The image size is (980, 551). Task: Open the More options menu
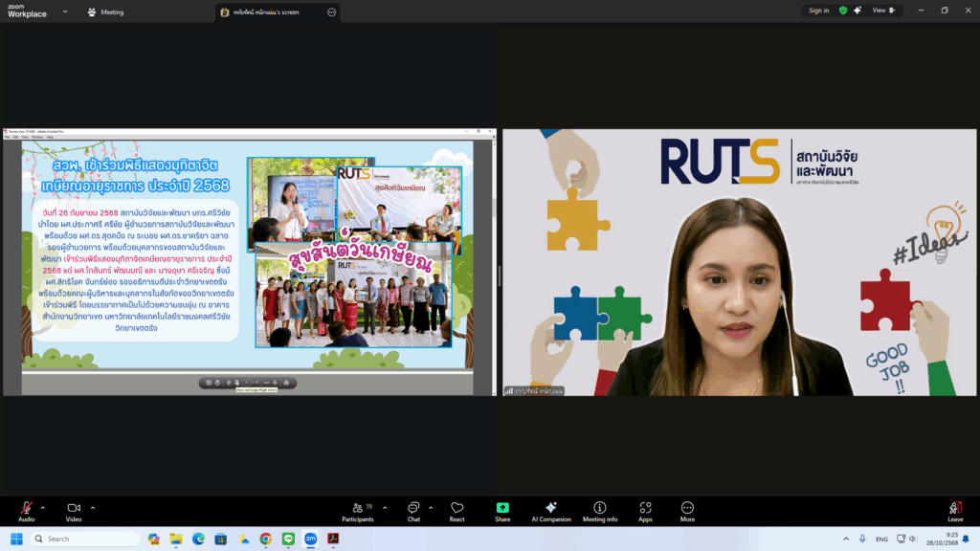coord(687,511)
